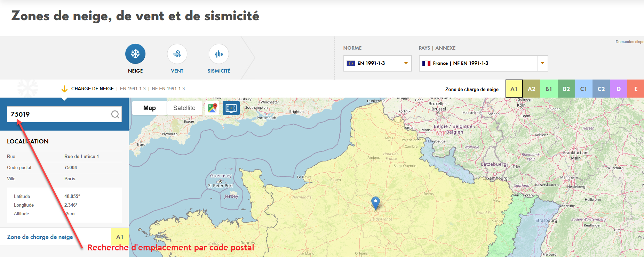Screen dimensions: 644x257
Task: Click the SISMICITÉ label tab
Action: click(x=219, y=71)
